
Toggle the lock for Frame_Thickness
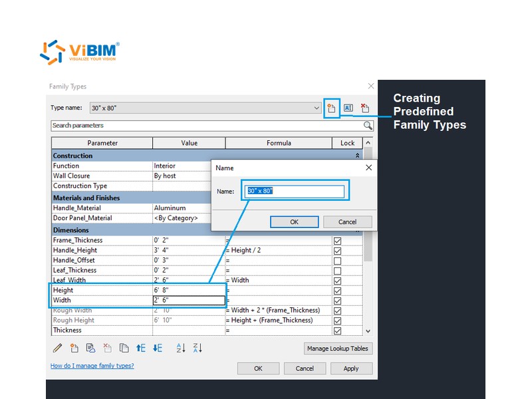click(x=337, y=241)
